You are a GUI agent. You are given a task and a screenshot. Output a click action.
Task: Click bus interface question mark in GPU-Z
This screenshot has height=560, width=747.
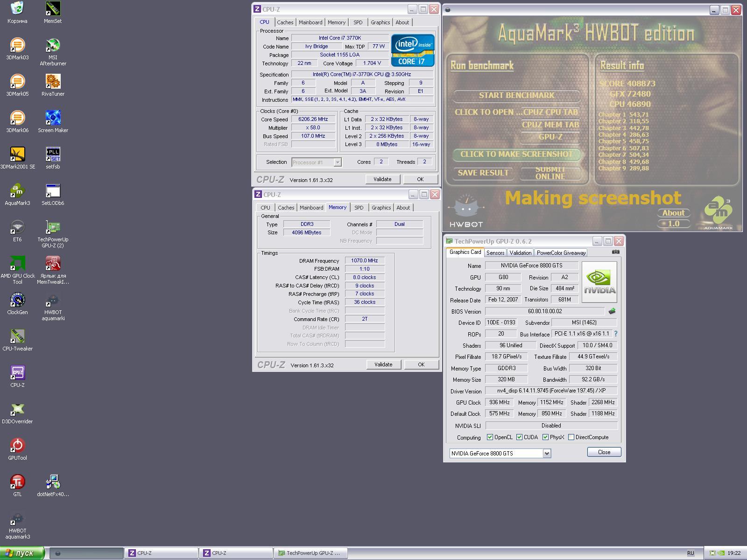point(616,334)
